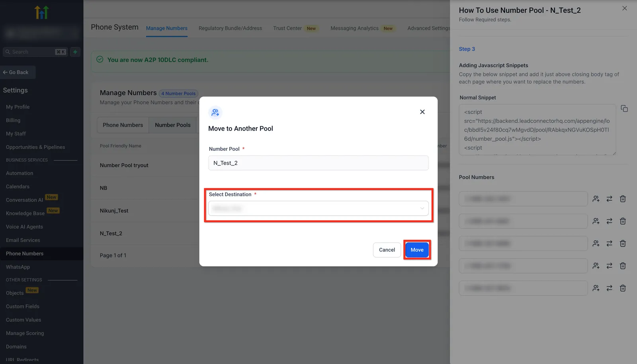
Task: Go to My Staff
Action: [16, 134]
